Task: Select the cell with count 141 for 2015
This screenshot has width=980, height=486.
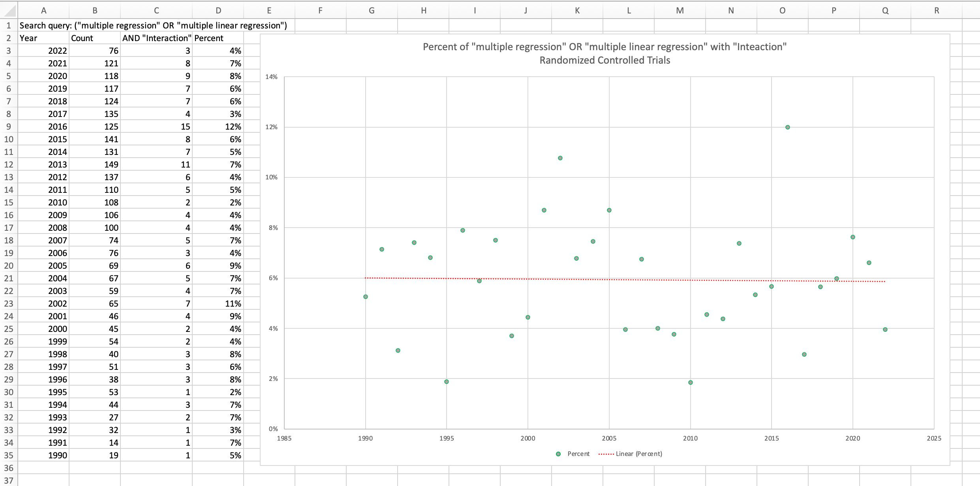Action: 95,139
